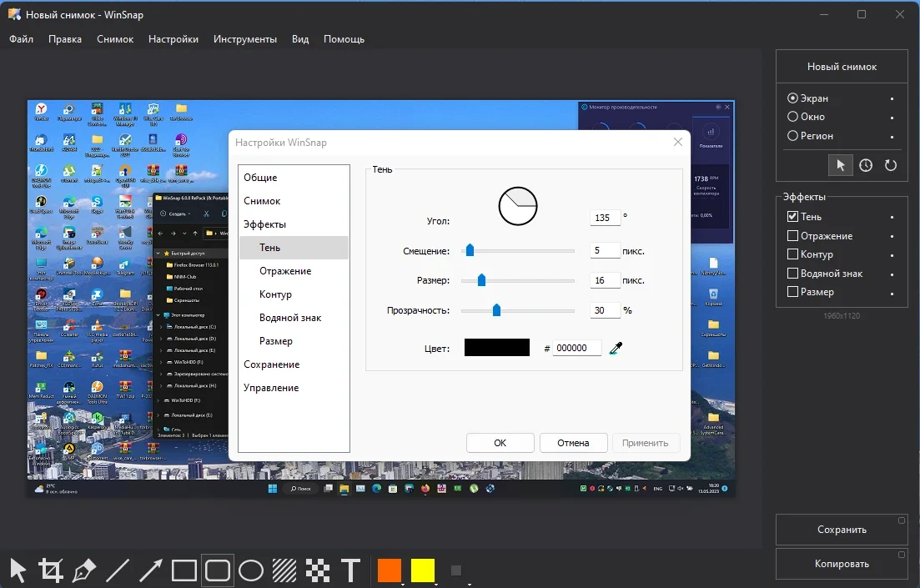Select the Pixelate checkerboard tool
The height and width of the screenshot is (588, 920).
click(x=318, y=570)
